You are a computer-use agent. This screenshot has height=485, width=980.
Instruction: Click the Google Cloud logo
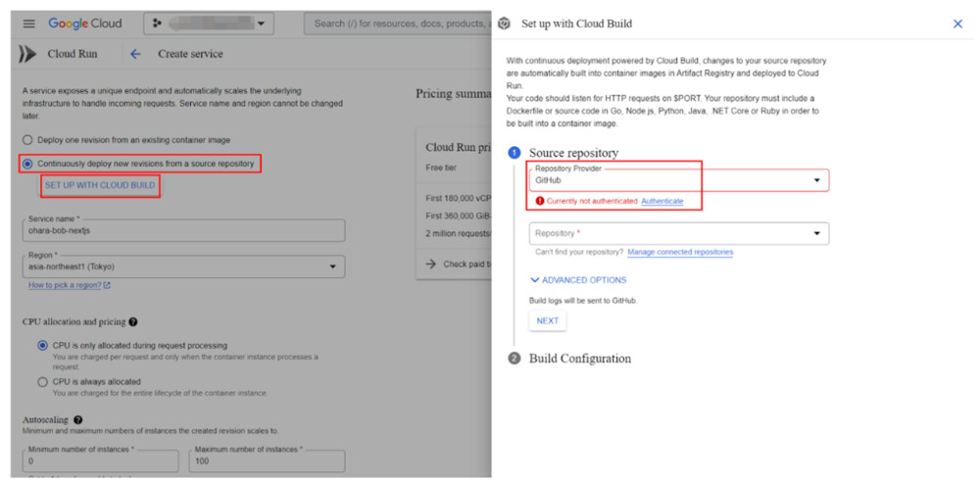point(85,24)
